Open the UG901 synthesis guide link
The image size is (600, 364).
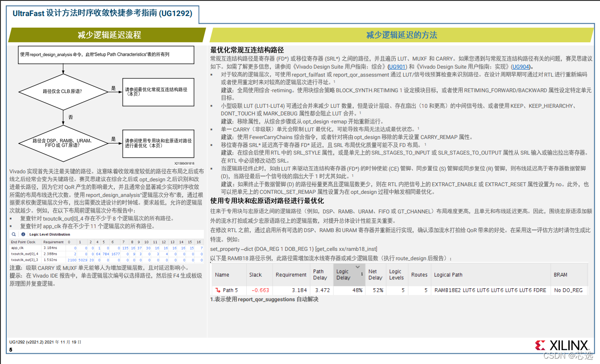point(397,66)
